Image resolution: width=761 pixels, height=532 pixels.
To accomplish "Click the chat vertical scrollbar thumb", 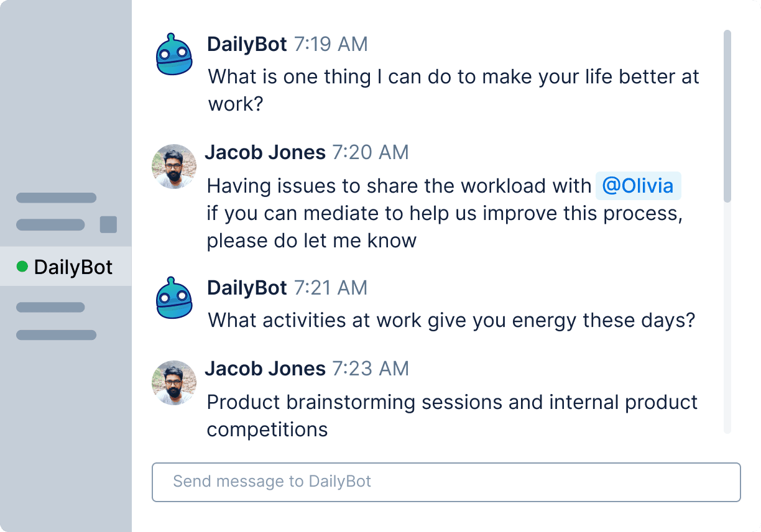I will pyautogui.click(x=727, y=116).
